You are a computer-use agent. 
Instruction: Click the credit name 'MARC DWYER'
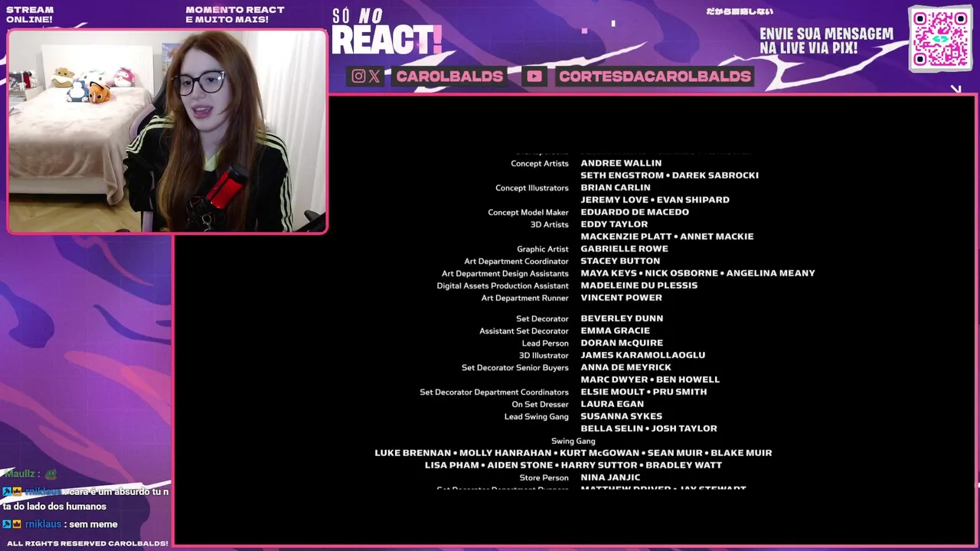(x=614, y=380)
